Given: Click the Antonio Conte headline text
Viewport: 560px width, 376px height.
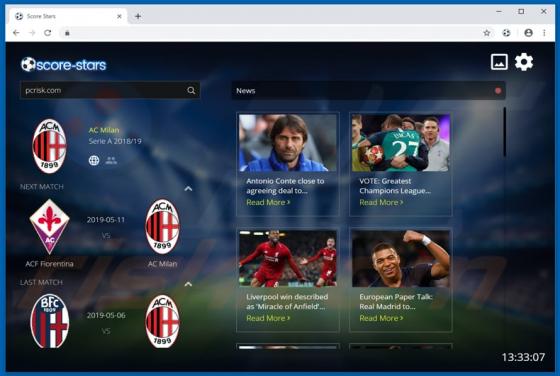Looking at the screenshot, I should click(285, 186).
